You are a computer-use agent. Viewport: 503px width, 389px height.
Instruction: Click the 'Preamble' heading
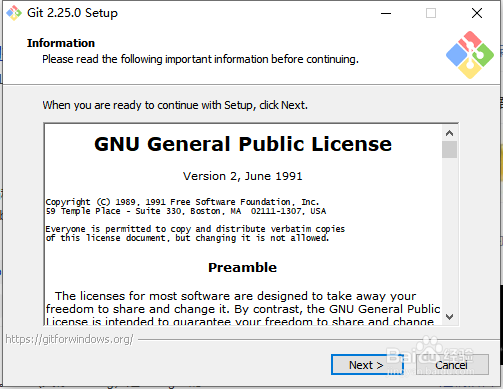pyautogui.click(x=243, y=267)
